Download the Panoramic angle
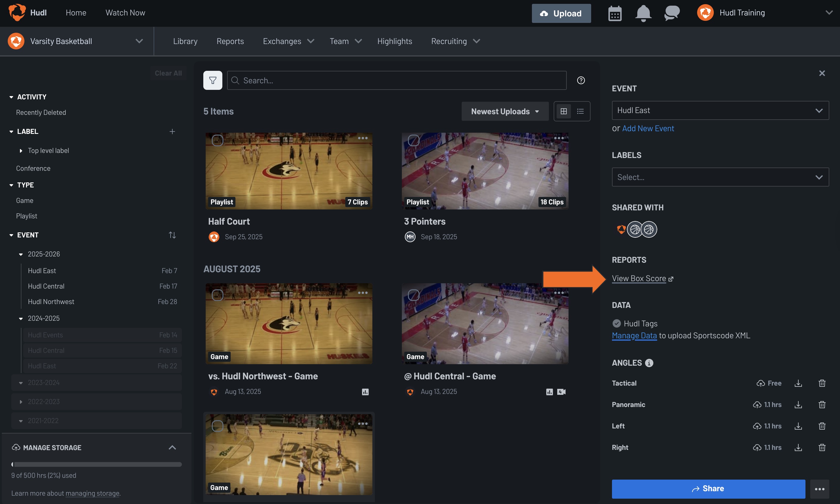The image size is (840, 504). tap(798, 405)
